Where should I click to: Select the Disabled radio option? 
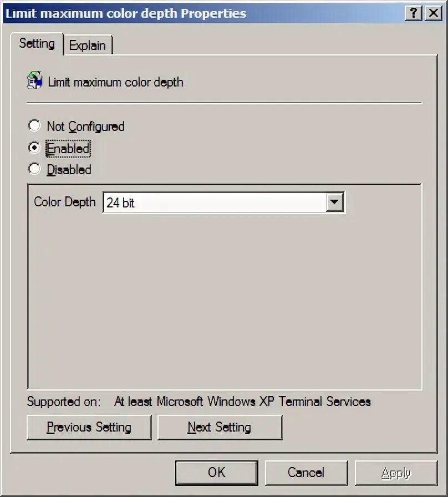(x=34, y=169)
